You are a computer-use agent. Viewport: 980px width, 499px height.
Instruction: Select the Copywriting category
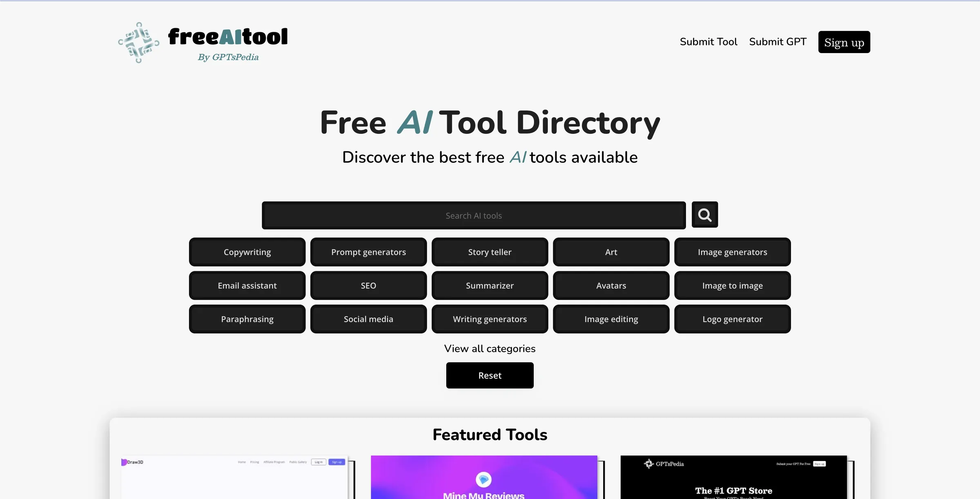point(247,252)
